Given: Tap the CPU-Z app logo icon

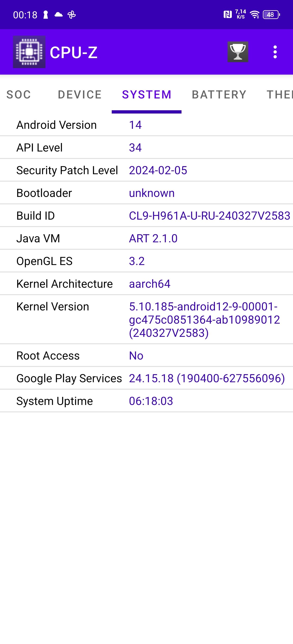Looking at the screenshot, I should (29, 52).
